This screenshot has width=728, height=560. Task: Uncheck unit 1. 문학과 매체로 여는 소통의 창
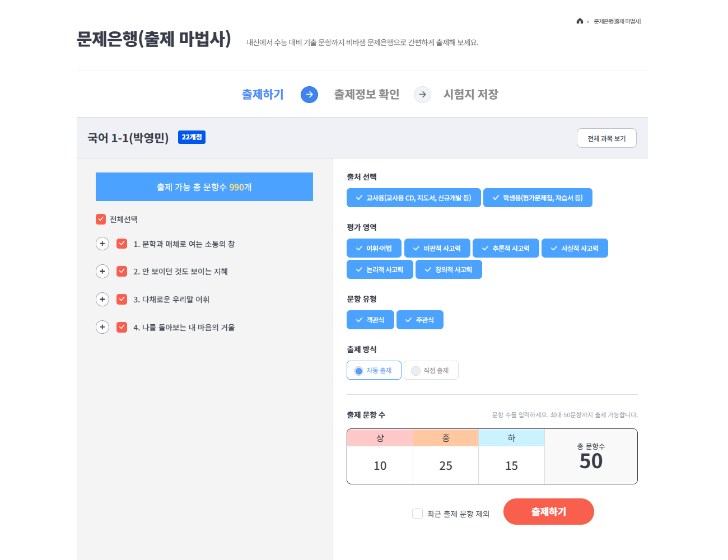pyautogui.click(x=122, y=244)
